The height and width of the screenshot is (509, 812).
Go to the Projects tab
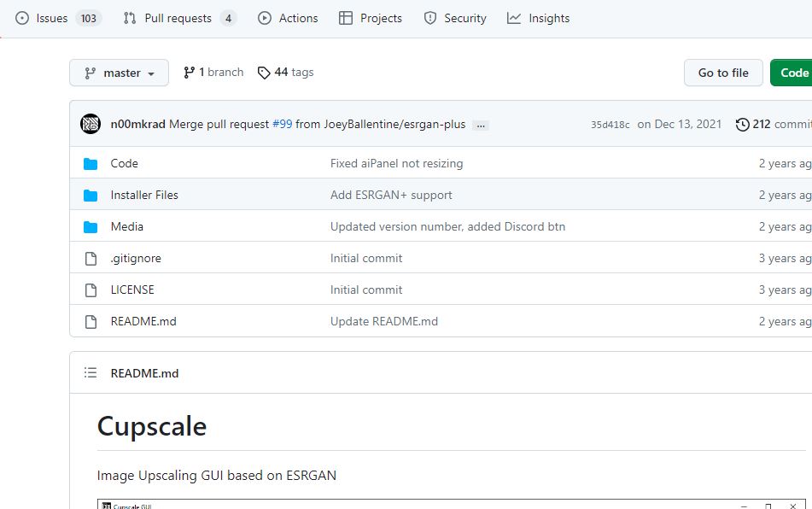[371, 18]
